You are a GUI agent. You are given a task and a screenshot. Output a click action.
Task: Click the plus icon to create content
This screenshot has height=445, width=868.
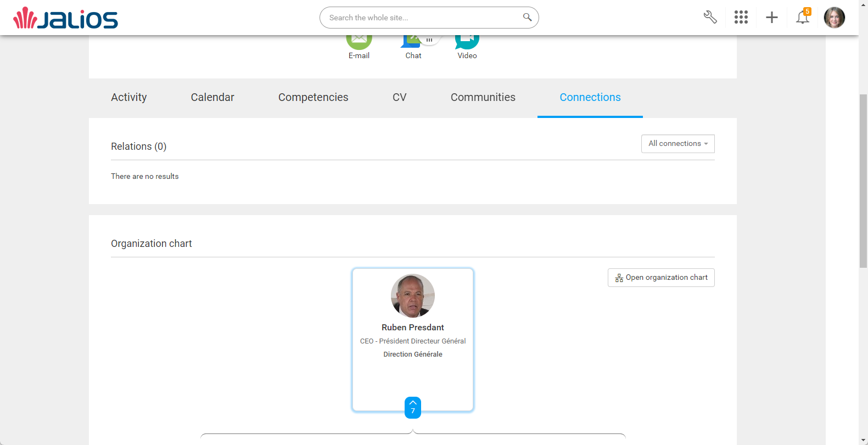click(x=771, y=17)
